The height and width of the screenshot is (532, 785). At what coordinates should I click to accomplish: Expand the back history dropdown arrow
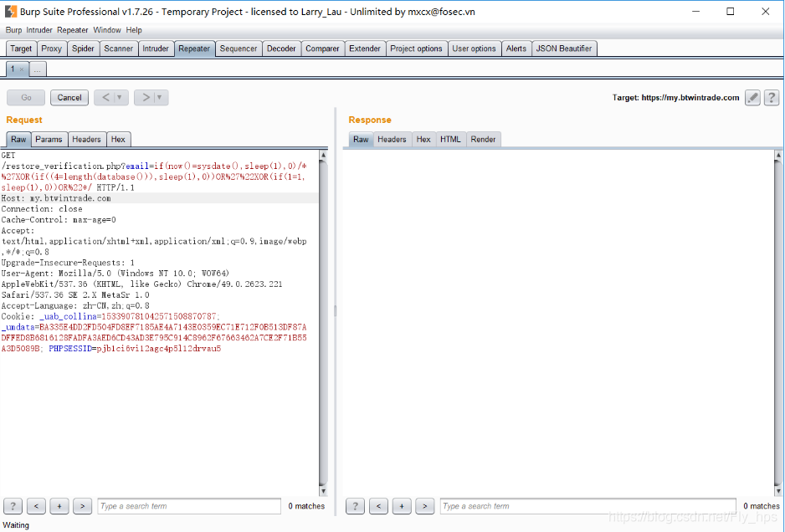point(120,97)
